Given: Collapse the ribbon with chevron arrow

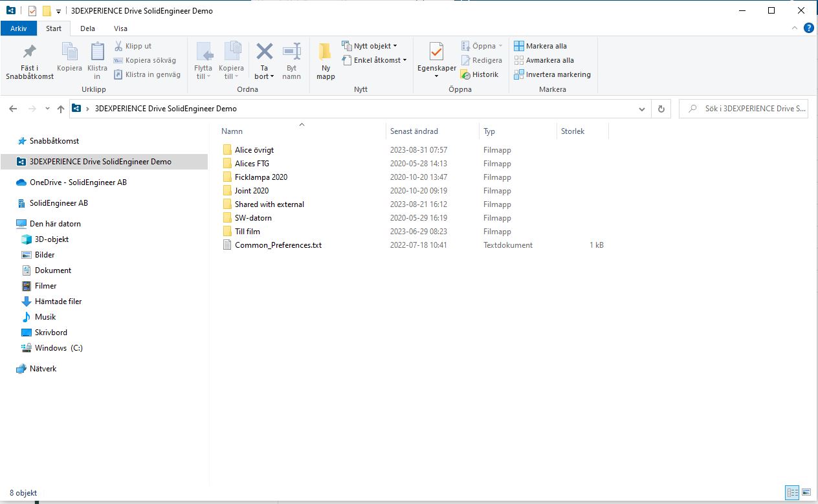Looking at the screenshot, I should pos(795,28).
